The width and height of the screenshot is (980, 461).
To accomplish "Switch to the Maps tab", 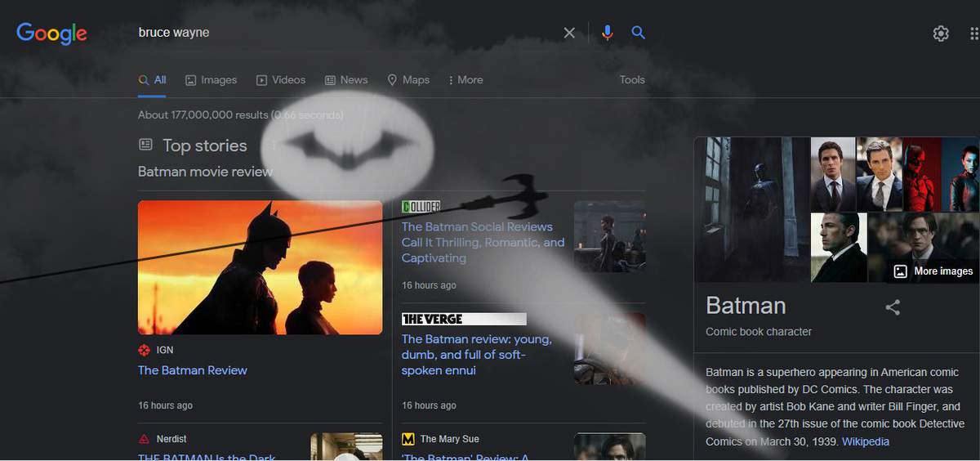I will (x=408, y=80).
